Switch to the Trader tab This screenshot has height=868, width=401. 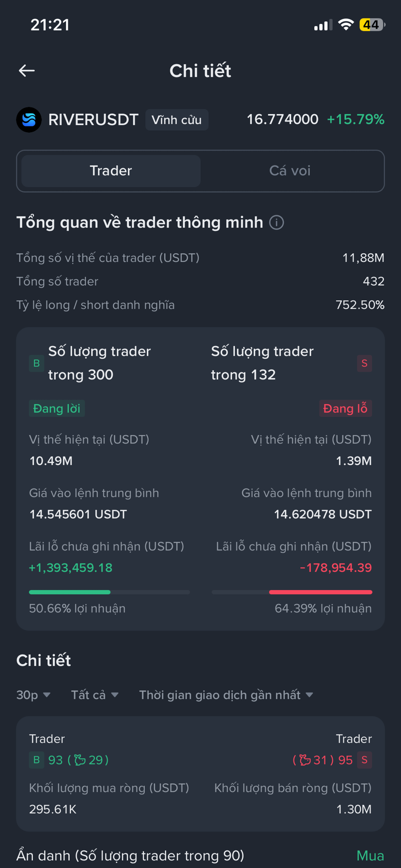pos(111,171)
